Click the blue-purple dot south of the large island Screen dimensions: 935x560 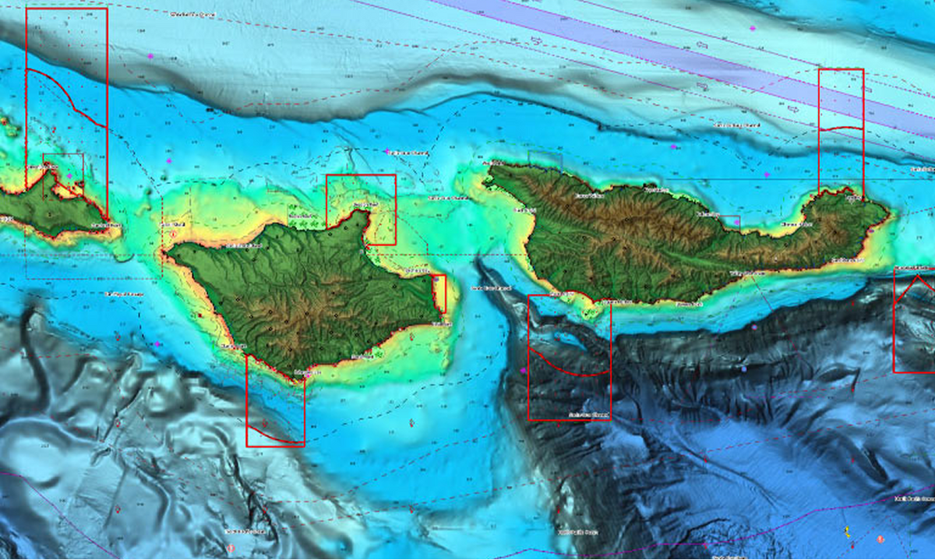[744, 368]
